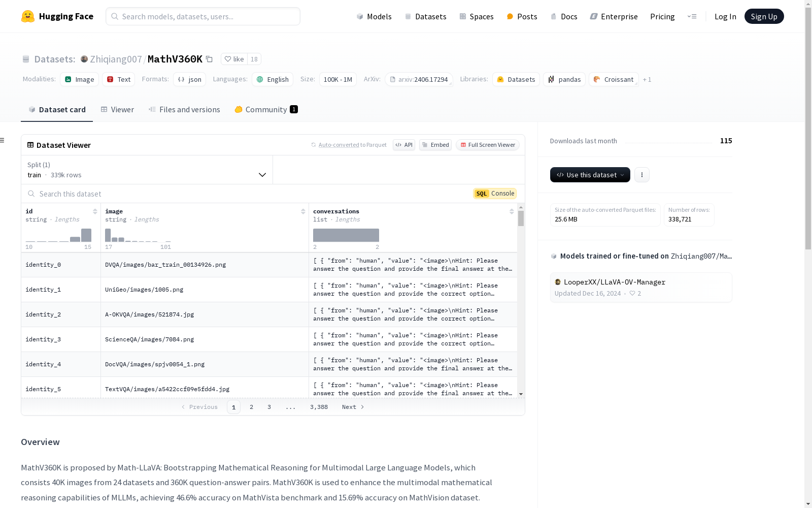
Task: Open the arxiv:2406.17294 paper tag
Action: point(419,79)
